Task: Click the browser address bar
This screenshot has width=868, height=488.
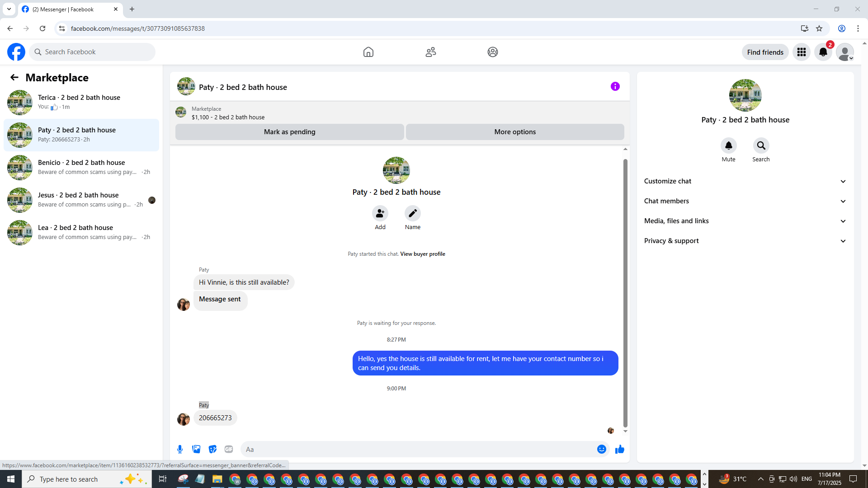Action: [429, 28]
